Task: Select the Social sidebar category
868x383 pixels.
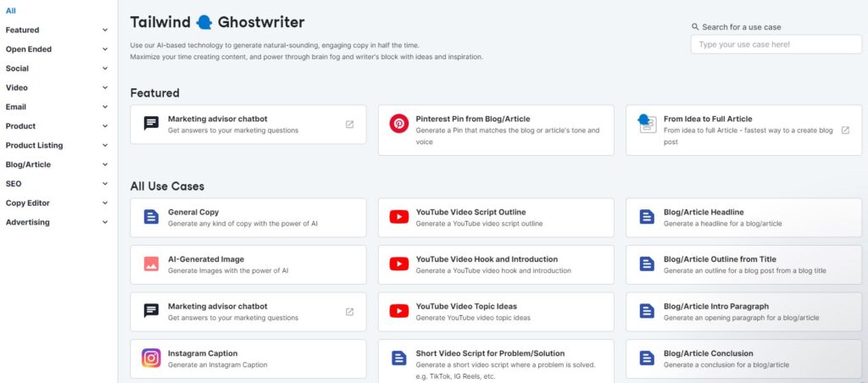Action: [x=17, y=69]
